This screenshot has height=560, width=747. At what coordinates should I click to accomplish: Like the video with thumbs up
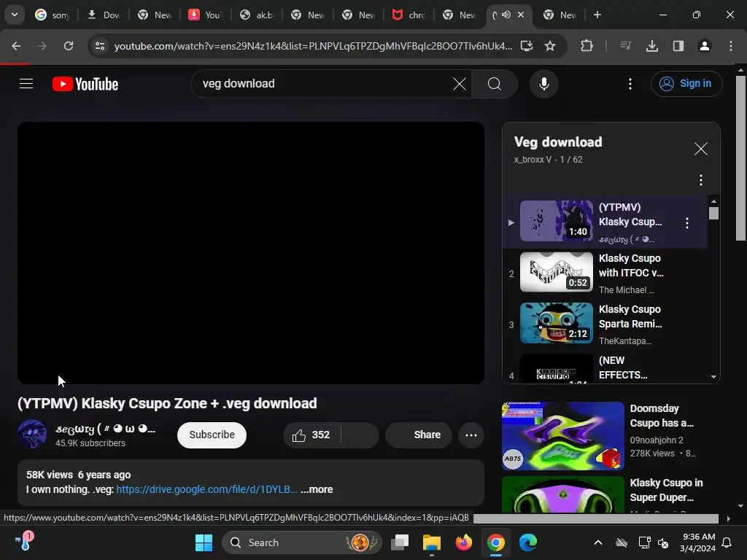[x=312, y=435]
